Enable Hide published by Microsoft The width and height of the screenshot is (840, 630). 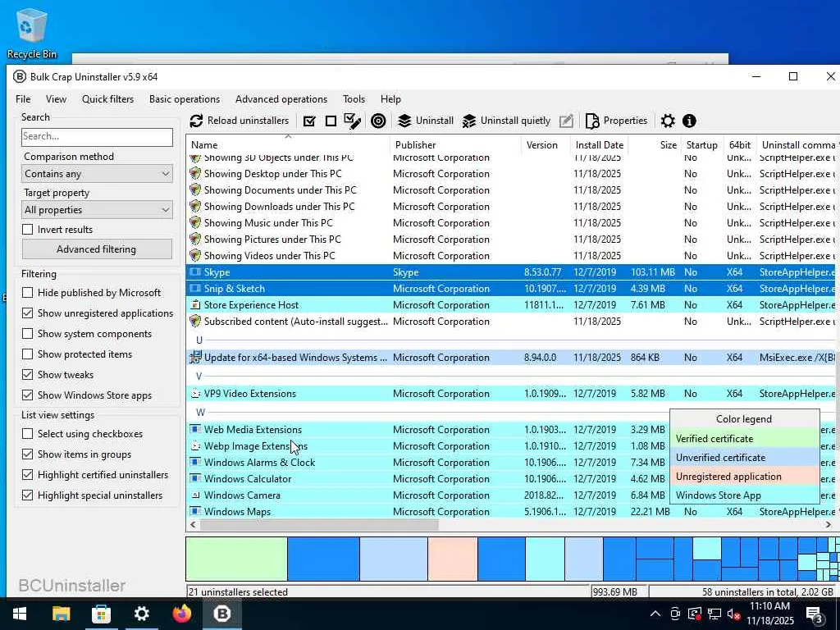(28, 293)
